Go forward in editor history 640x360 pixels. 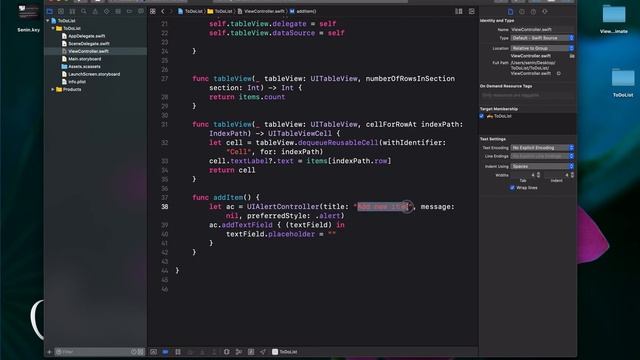point(171,11)
